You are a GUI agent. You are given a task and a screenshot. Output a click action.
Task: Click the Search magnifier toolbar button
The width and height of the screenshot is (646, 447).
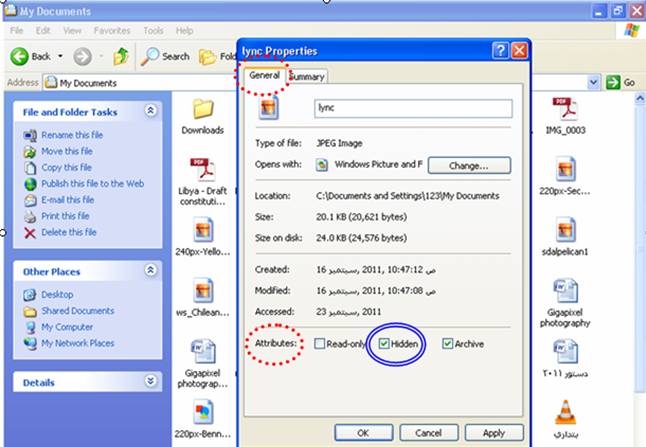(x=165, y=56)
